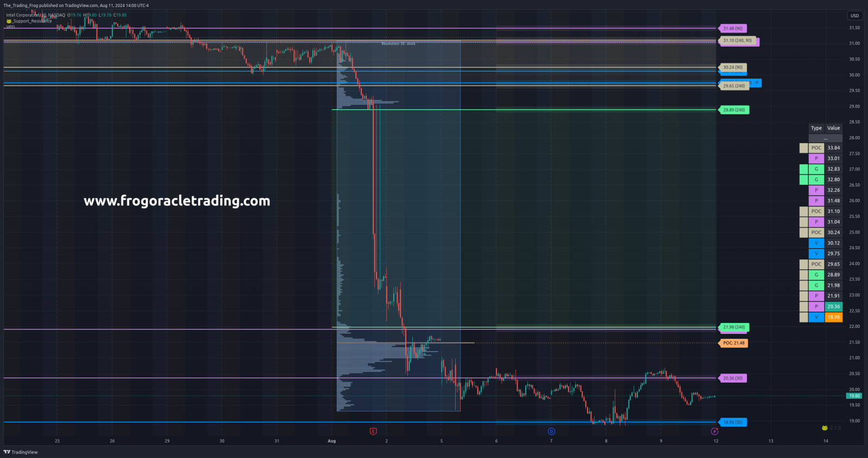Click the date 31 on the time axis
Screen dimensions: 868x458
coord(277,441)
